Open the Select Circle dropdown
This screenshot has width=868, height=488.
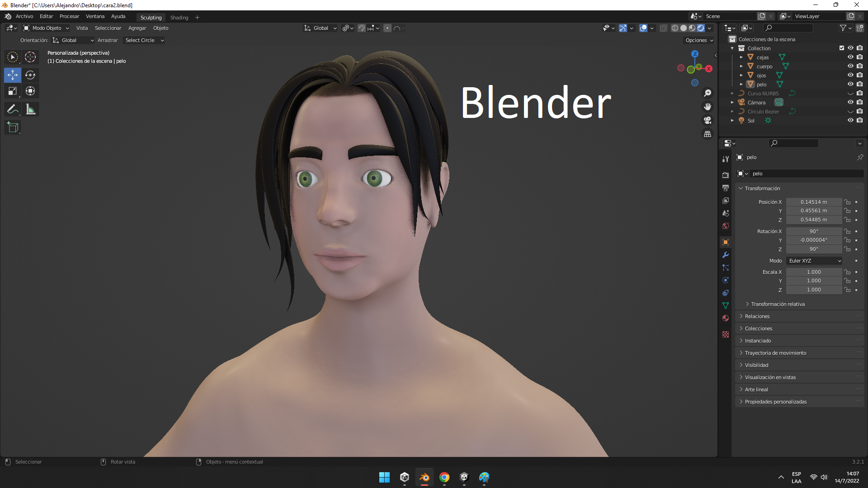pos(144,40)
